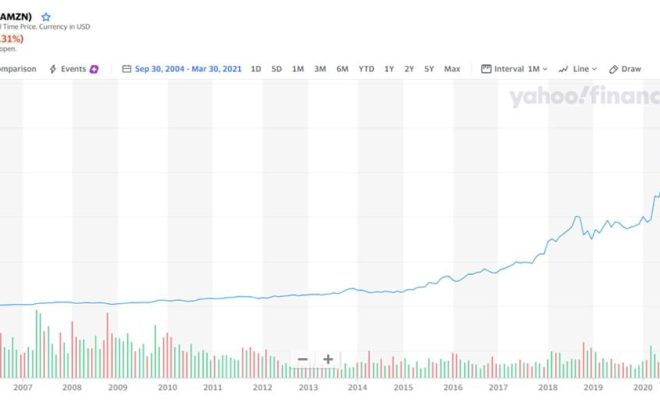This screenshot has width=660, height=416.
Task: Click the Comparison button
Action: click(x=18, y=69)
